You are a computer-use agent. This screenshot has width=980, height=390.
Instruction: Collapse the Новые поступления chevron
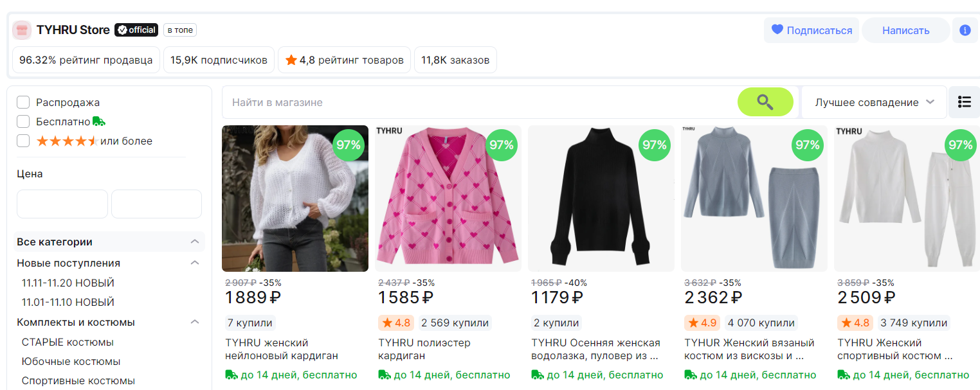click(195, 263)
